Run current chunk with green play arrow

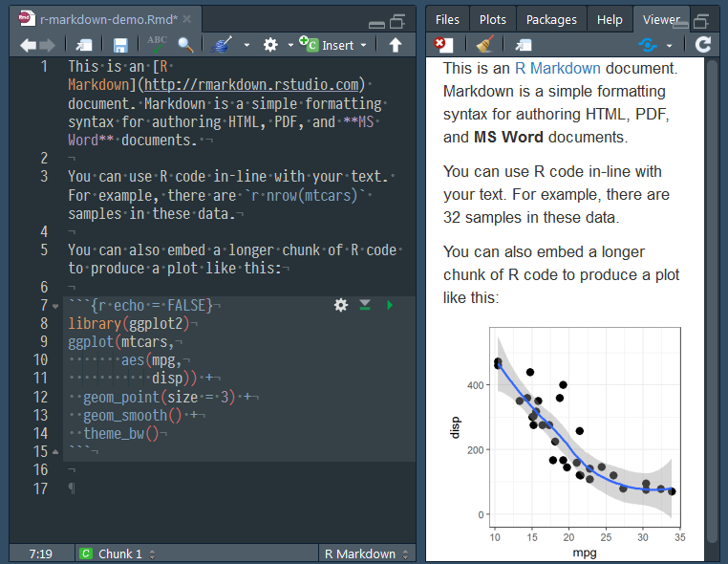click(389, 305)
